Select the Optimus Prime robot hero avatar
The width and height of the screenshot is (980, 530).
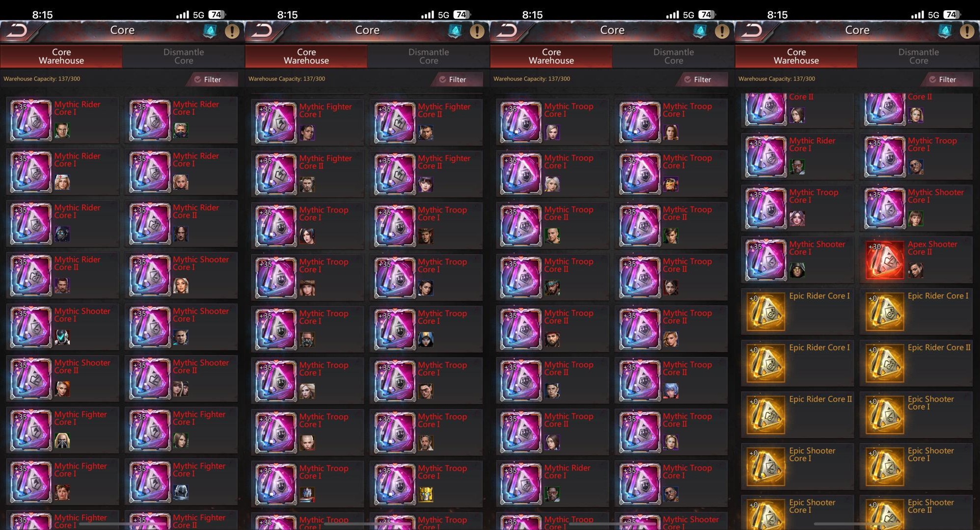[307, 494]
